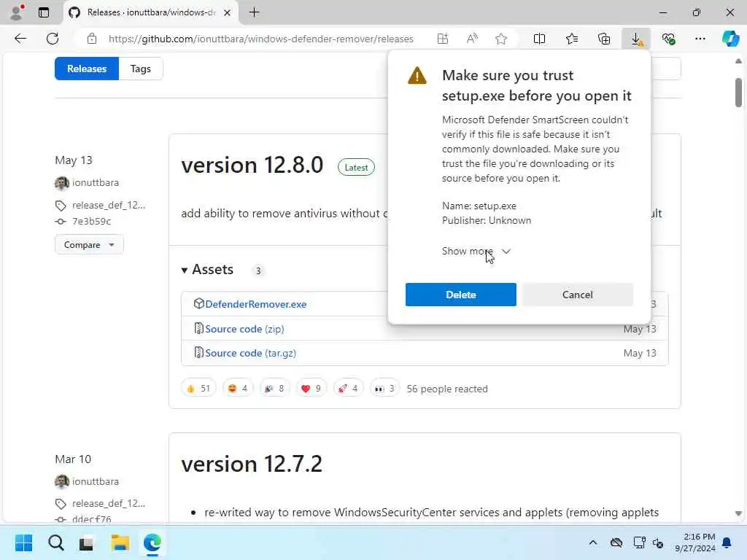Open the Browser essentials heart icon

[x=668, y=39]
